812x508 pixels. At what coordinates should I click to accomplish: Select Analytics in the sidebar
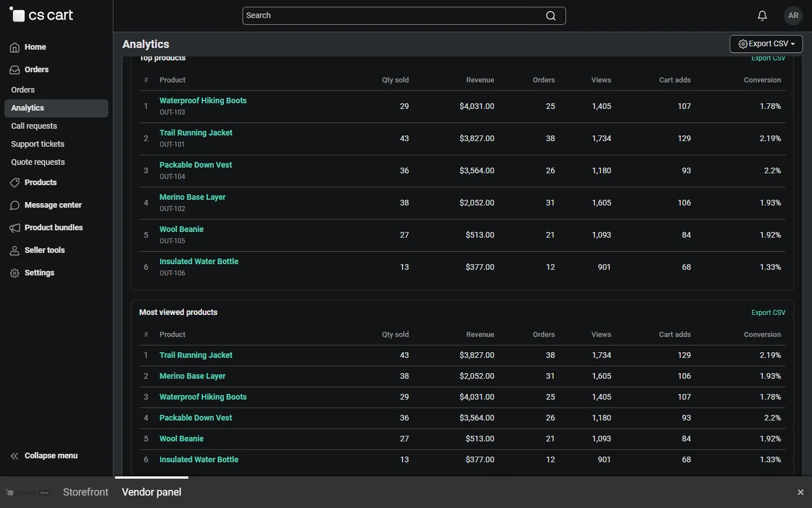tap(56, 108)
